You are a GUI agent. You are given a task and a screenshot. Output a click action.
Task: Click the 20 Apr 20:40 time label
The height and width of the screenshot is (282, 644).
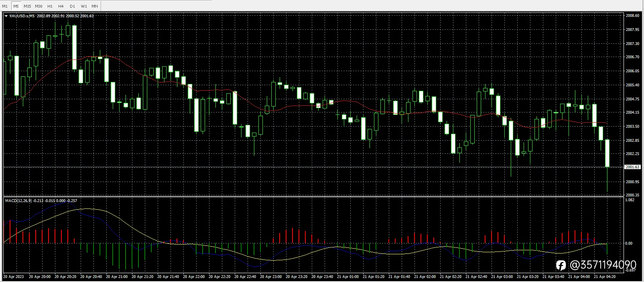[91, 277]
